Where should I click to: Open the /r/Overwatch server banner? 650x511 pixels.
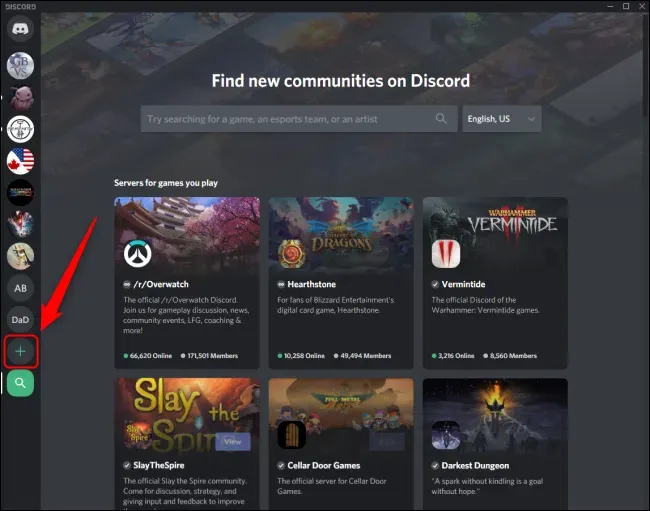click(x=187, y=235)
